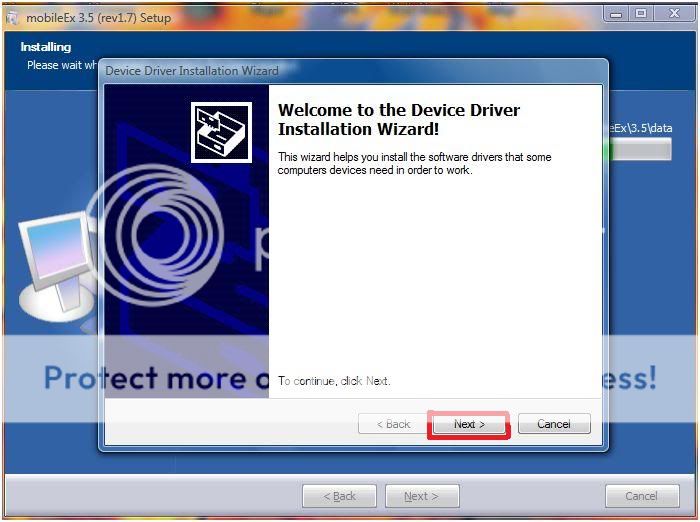
Task: Click the 'To continue, click Next.' text
Action: point(334,381)
